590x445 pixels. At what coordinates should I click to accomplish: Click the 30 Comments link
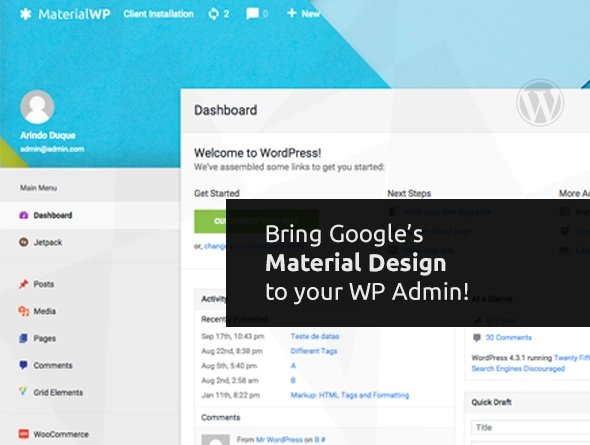508,337
